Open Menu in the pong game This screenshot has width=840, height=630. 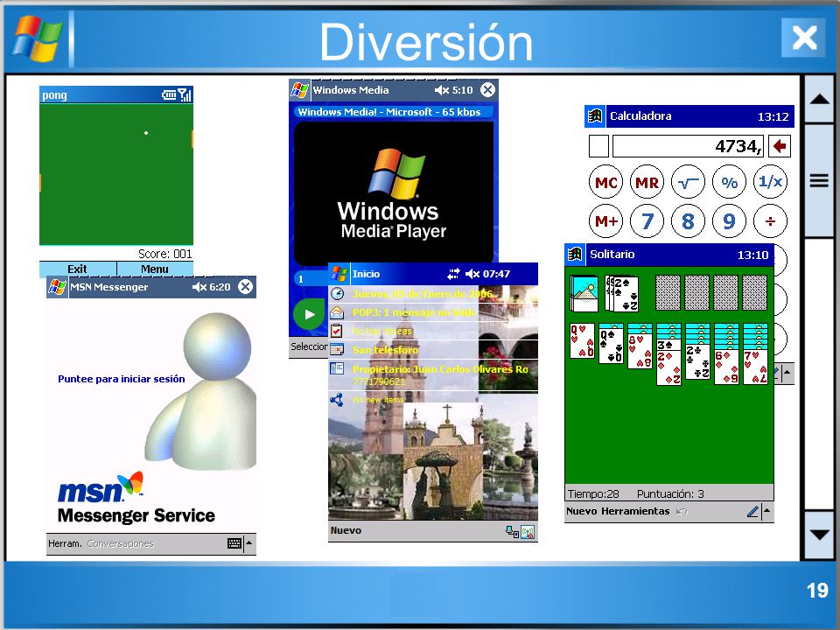coord(155,269)
